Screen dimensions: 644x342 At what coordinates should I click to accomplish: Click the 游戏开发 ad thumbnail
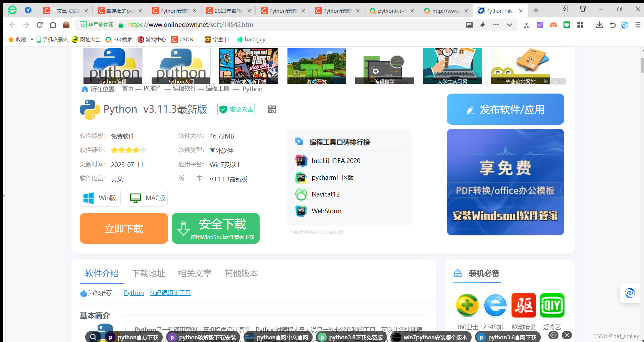click(317, 66)
